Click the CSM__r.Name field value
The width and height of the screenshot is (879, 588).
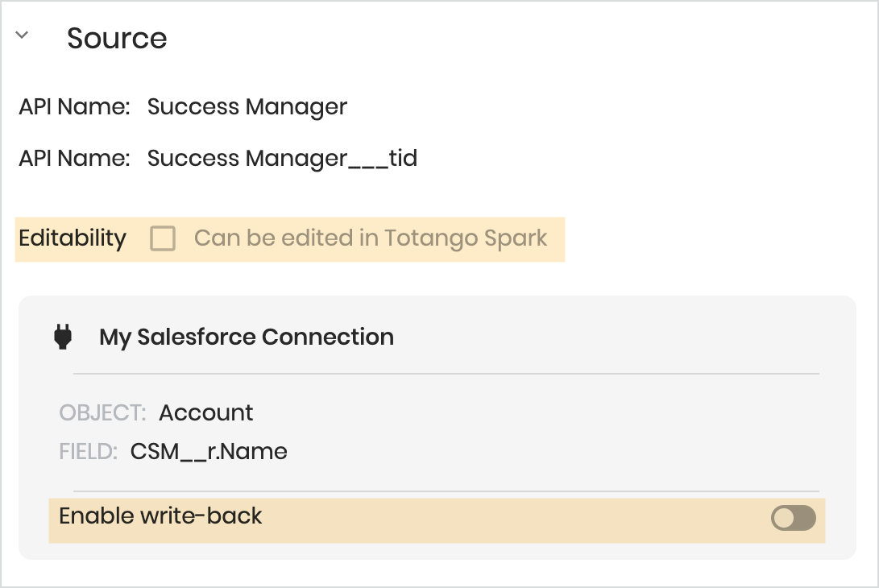(209, 451)
